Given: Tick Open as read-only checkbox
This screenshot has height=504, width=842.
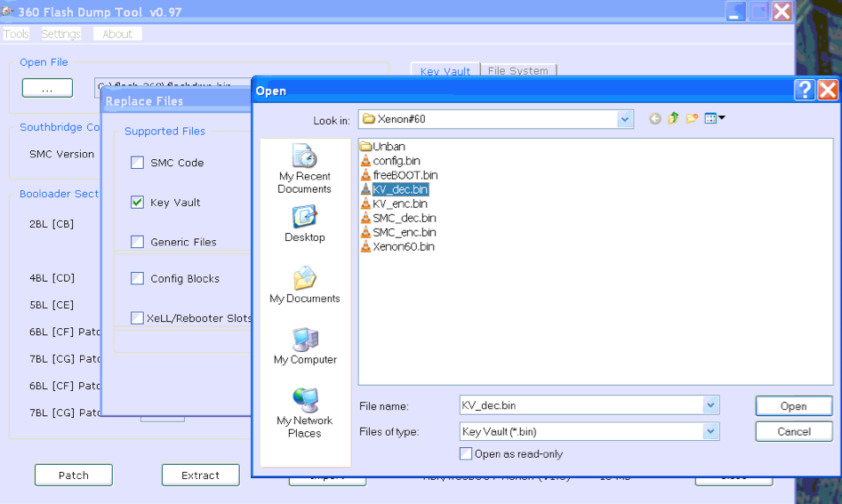Looking at the screenshot, I should [466, 453].
